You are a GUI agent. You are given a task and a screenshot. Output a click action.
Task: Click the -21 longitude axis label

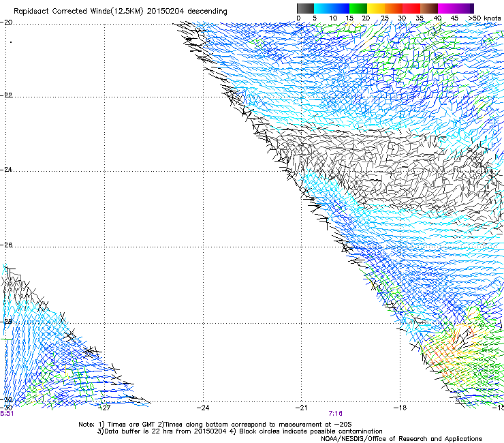(301, 408)
